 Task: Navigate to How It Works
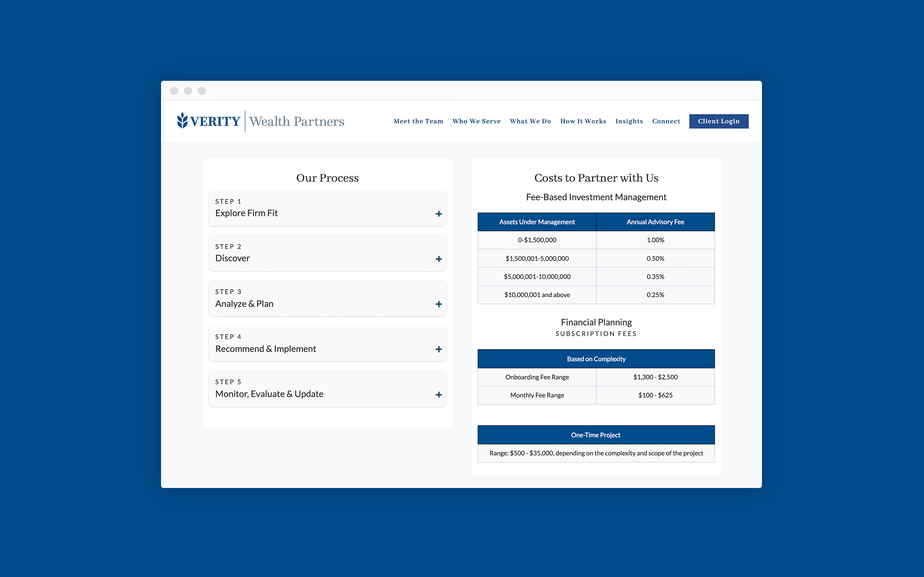(x=583, y=121)
